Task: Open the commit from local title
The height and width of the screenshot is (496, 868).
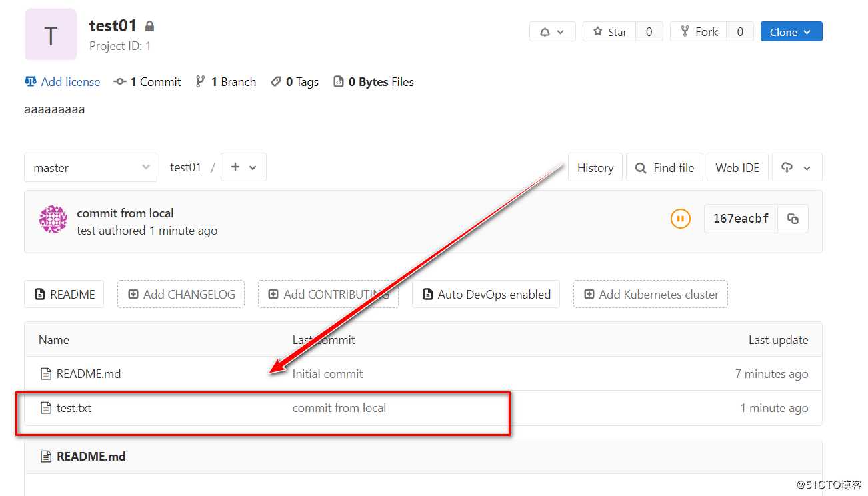Action: click(x=125, y=213)
